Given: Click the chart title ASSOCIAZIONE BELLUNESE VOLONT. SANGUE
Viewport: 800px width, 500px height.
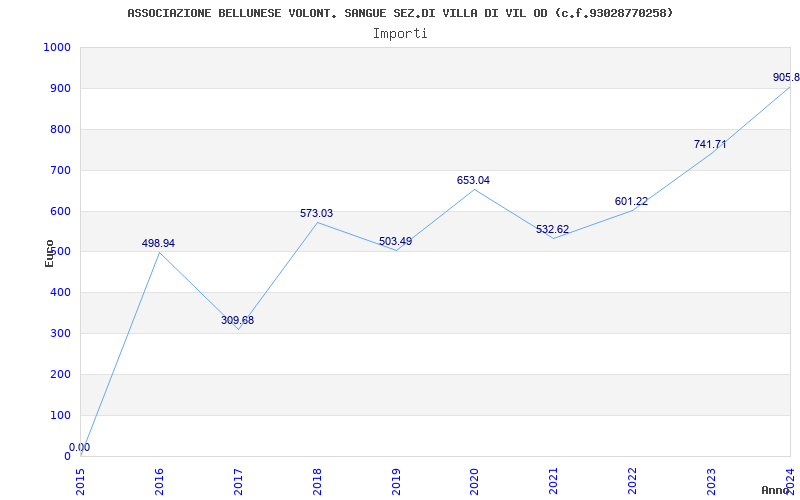Looking at the screenshot, I should [400, 13].
